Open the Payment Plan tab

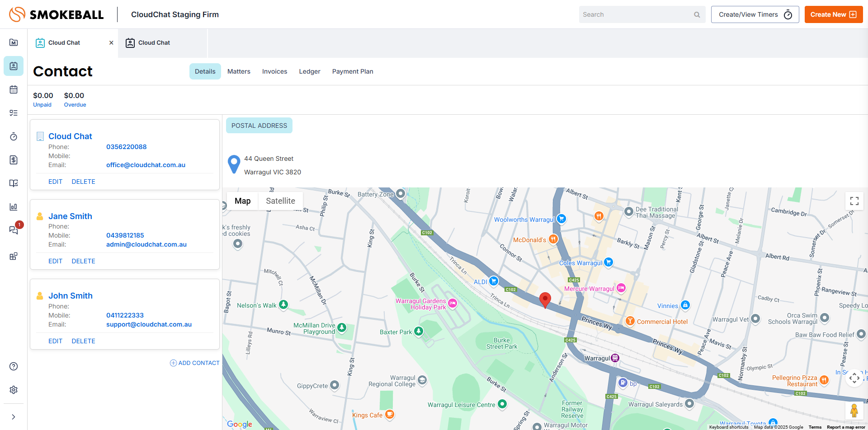tap(352, 71)
